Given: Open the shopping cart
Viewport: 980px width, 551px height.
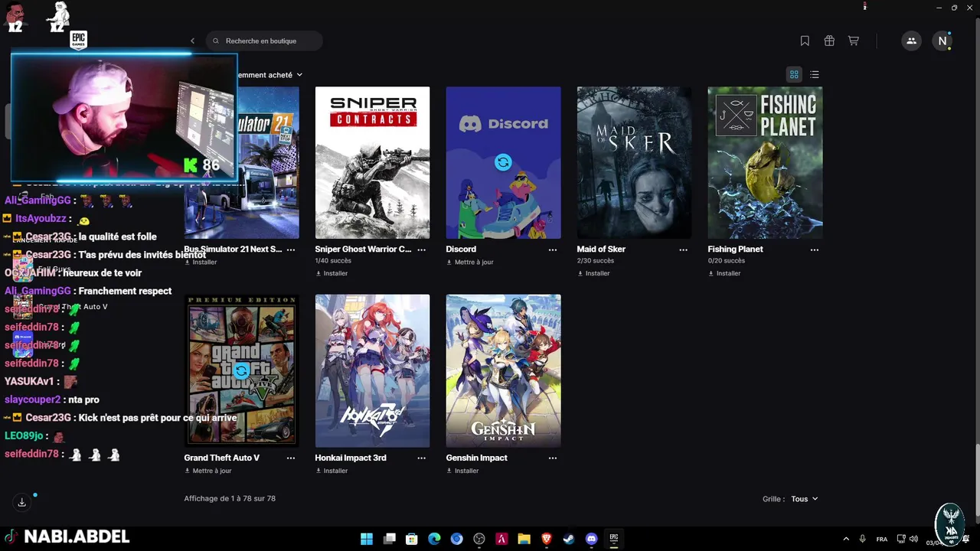Looking at the screenshot, I should click(853, 41).
